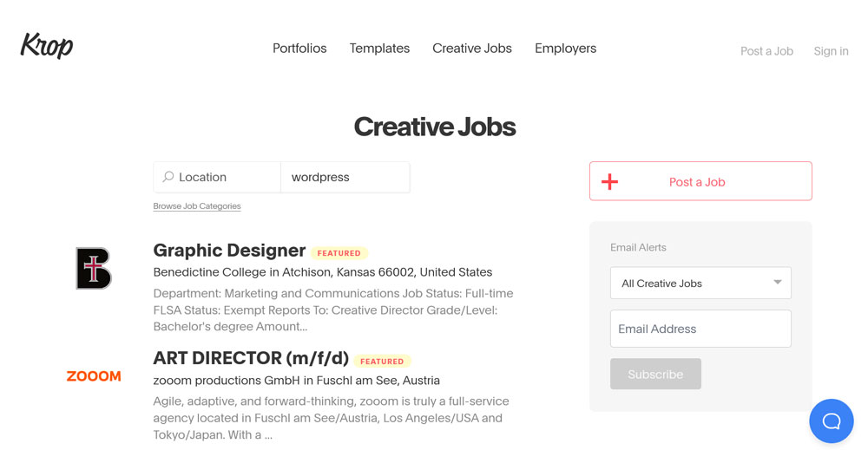Click the Browse Job Categories link
This screenshot has height=450, width=868.
[x=197, y=206]
